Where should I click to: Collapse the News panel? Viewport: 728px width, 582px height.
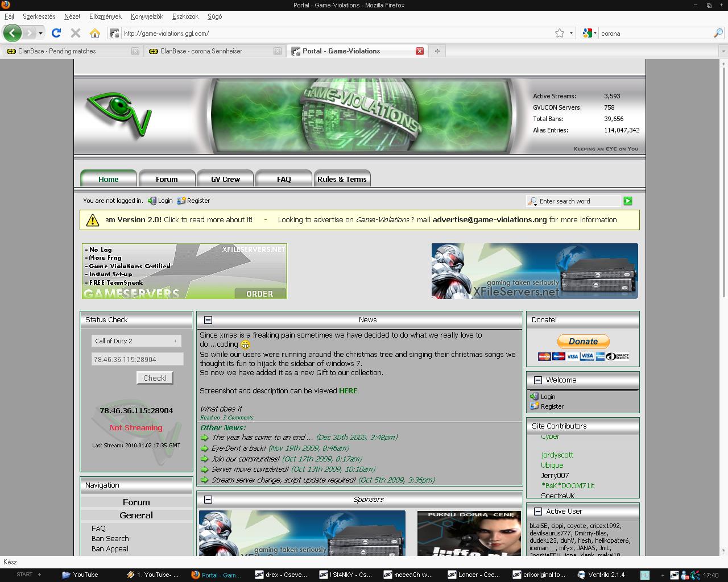click(x=208, y=320)
